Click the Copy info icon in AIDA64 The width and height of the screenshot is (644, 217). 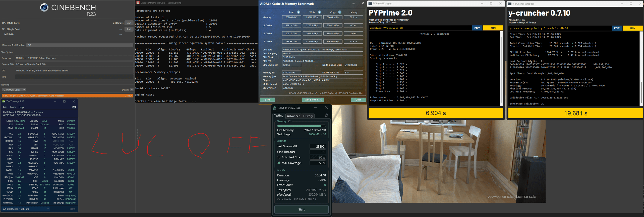pos(340,12)
